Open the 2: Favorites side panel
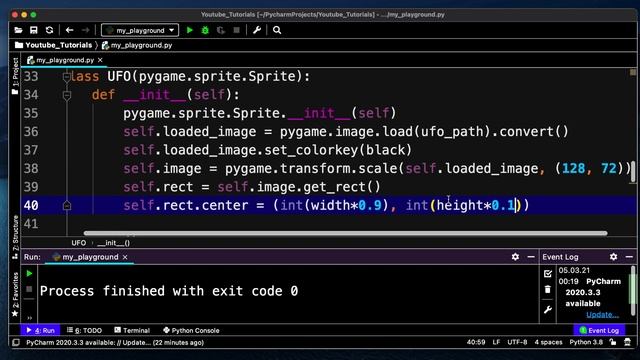The height and width of the screenshot is (360, 640). 15,294
